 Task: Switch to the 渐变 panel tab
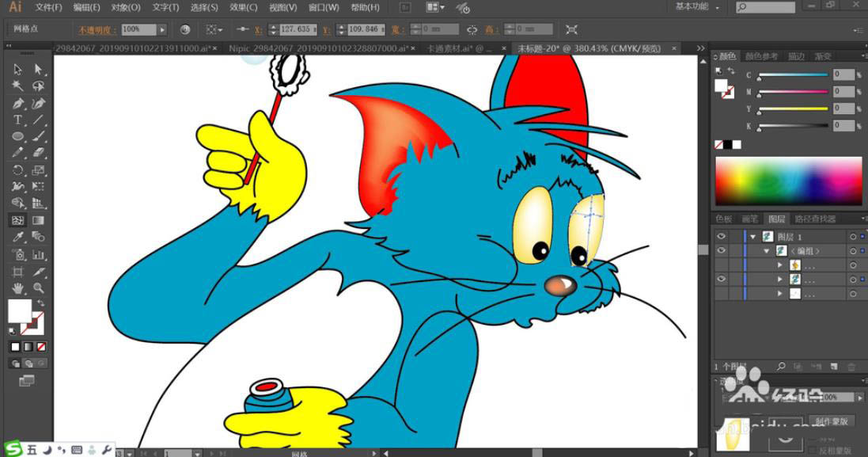[x=823, y=56]
